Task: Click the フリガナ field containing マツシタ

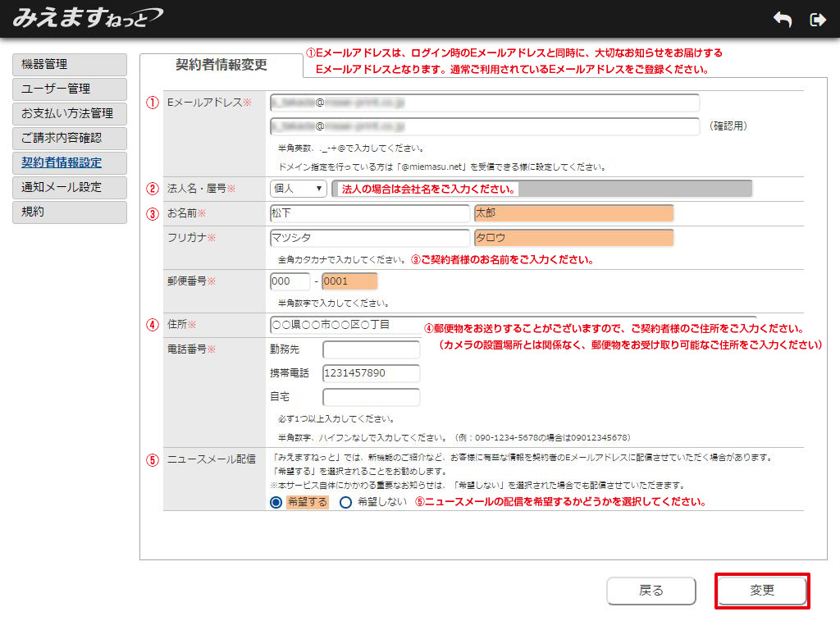Action: pos(369,238)
